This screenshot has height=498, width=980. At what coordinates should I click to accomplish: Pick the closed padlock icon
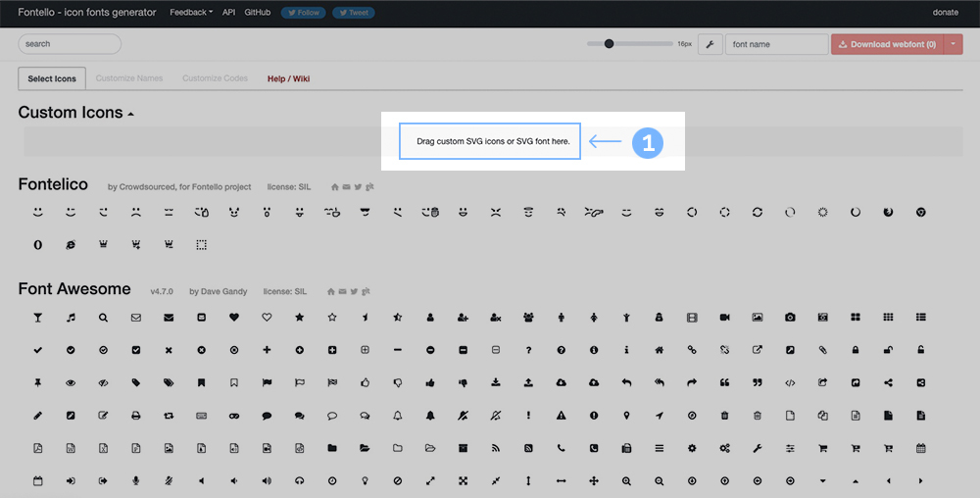[x=856, y=350]
